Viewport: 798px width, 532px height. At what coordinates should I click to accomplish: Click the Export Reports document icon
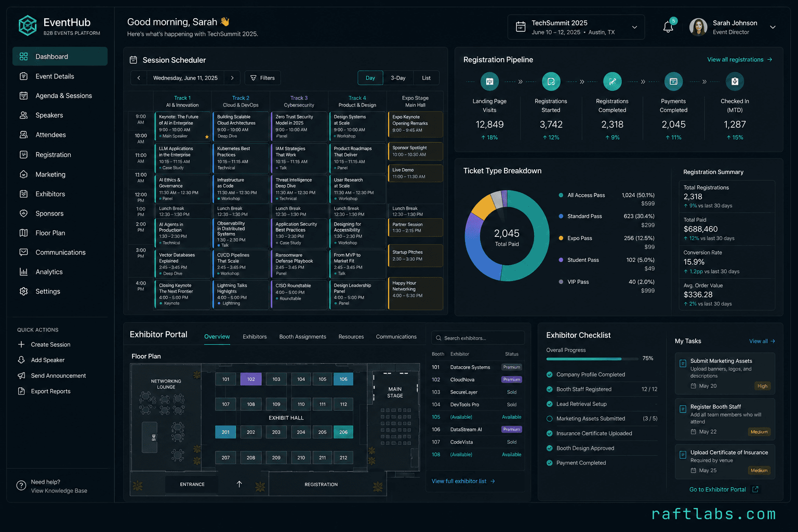coord(21,391)
